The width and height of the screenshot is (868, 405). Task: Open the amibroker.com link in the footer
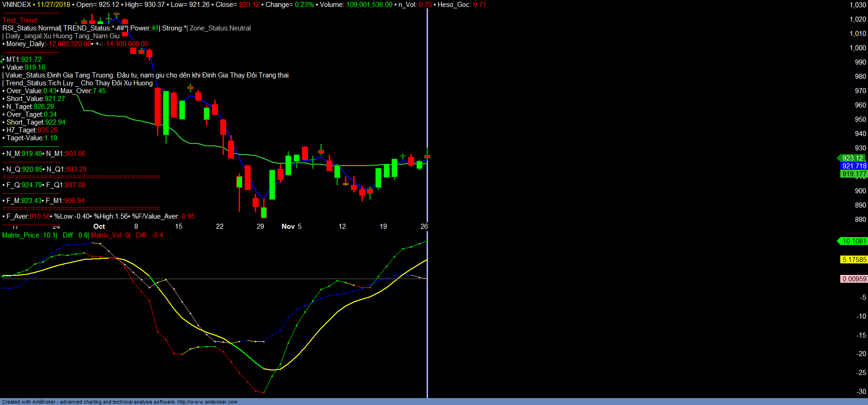click(207, 402)
